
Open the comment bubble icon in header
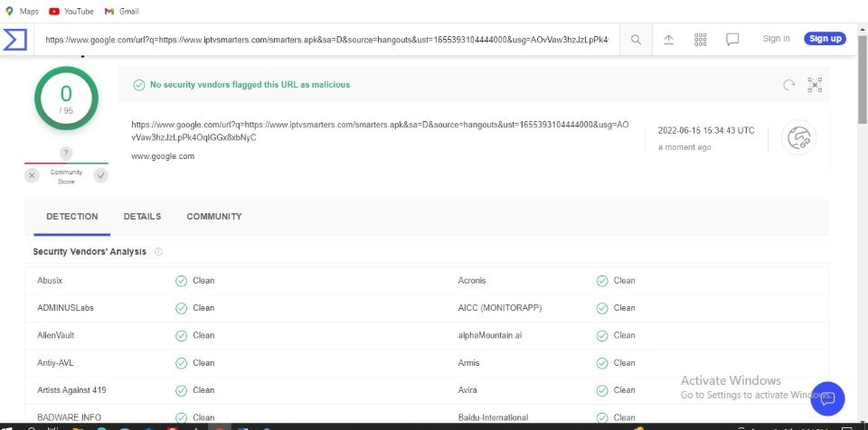[x=732, y=39]
